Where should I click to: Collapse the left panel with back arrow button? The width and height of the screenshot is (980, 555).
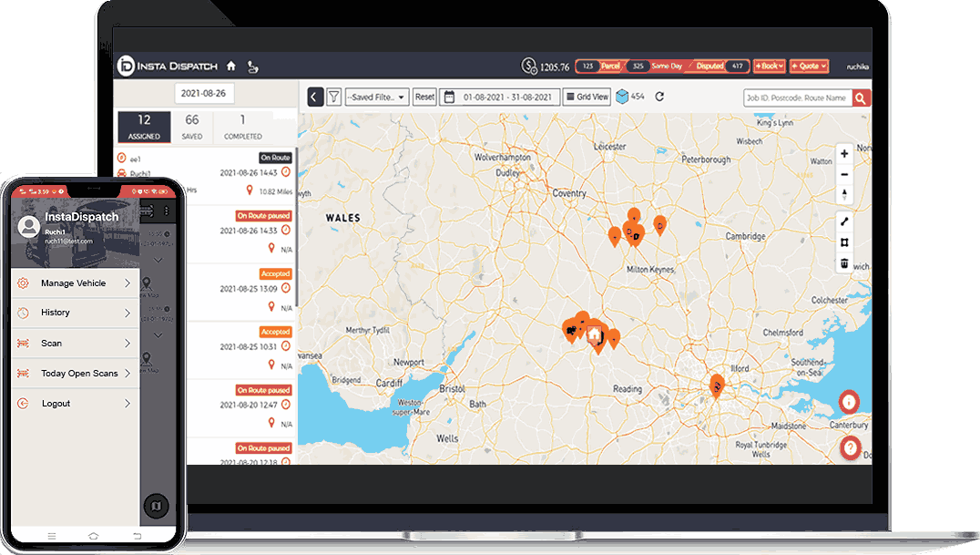[315, 97]
